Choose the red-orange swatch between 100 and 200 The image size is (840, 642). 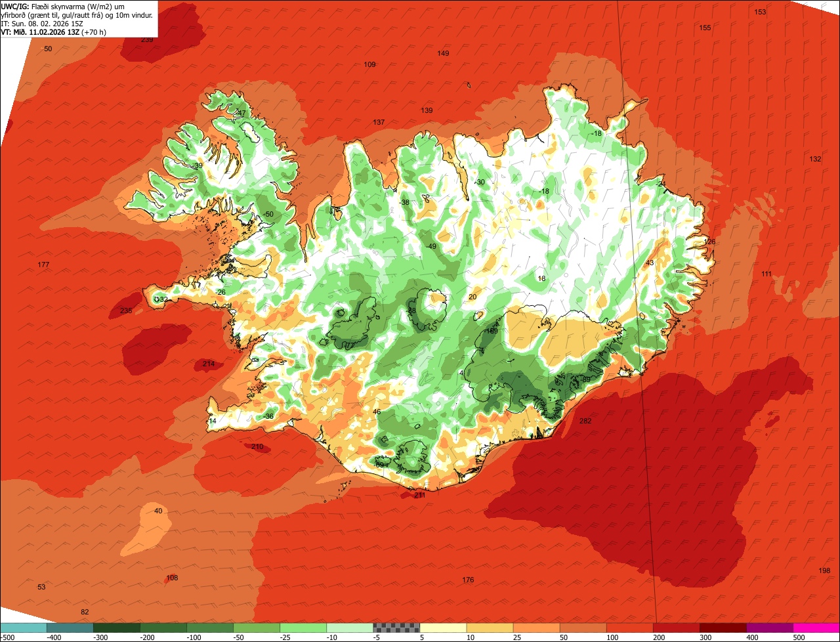pyautogui.click(x=629, y=628)
